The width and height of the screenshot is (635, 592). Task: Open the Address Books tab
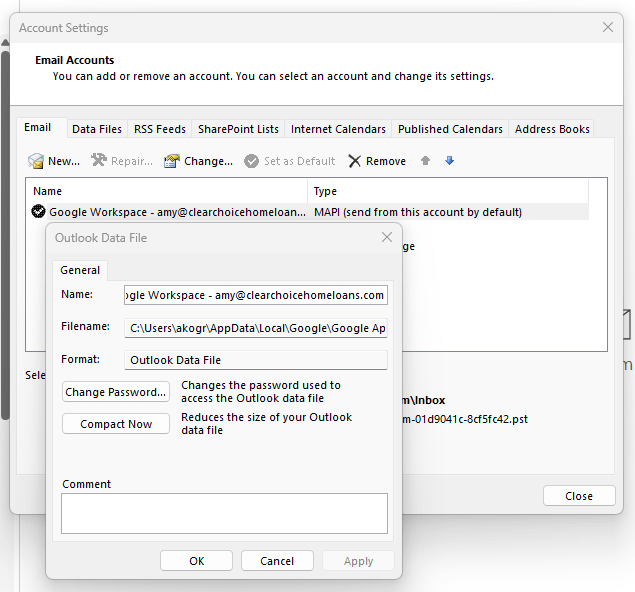552,129
